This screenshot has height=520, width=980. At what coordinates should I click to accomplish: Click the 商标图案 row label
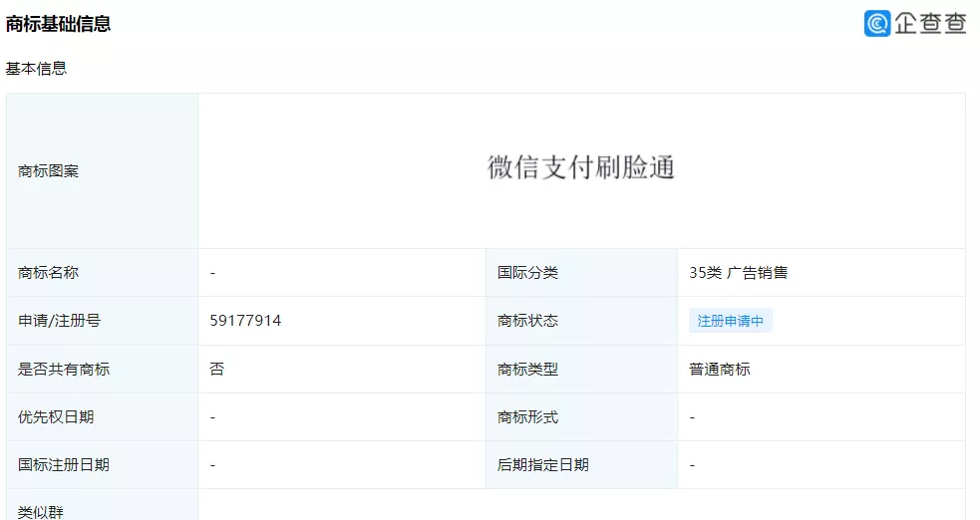point(48,171)
